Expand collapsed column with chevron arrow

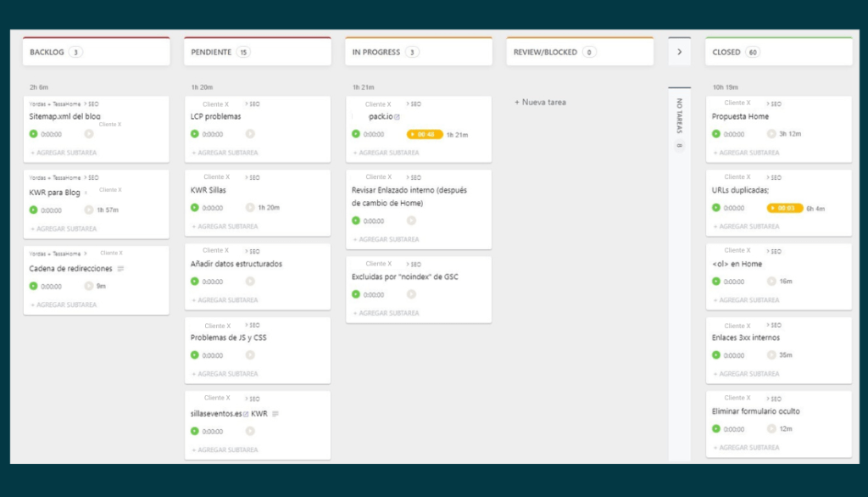tap(679, 52)
